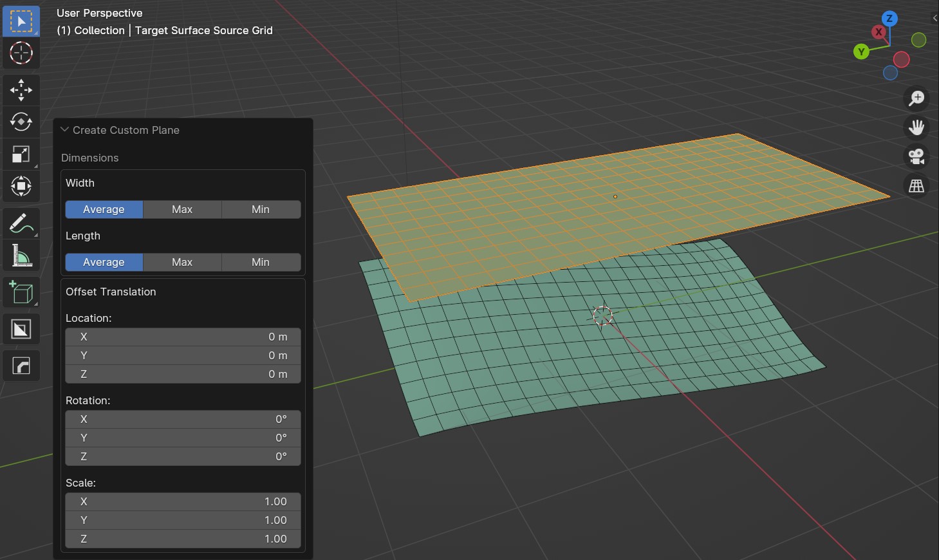This screenshot has width=939, height=560.
Task: Set Width to Max
Action: pyautogui.click(x=182, y=209)
